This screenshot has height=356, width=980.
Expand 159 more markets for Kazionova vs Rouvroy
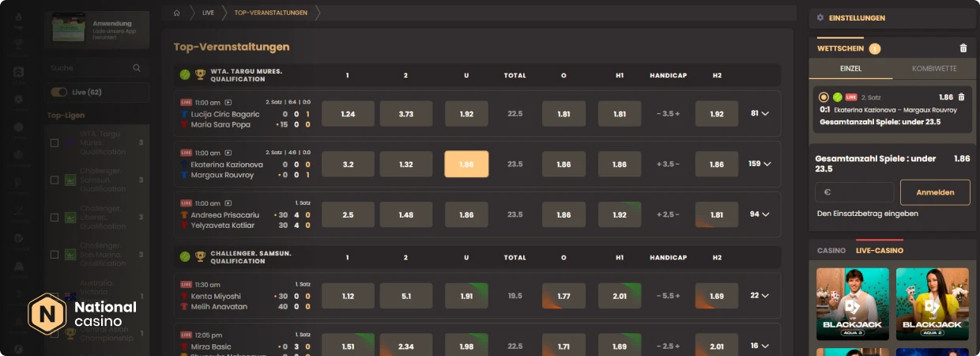[x=759, y=164]
